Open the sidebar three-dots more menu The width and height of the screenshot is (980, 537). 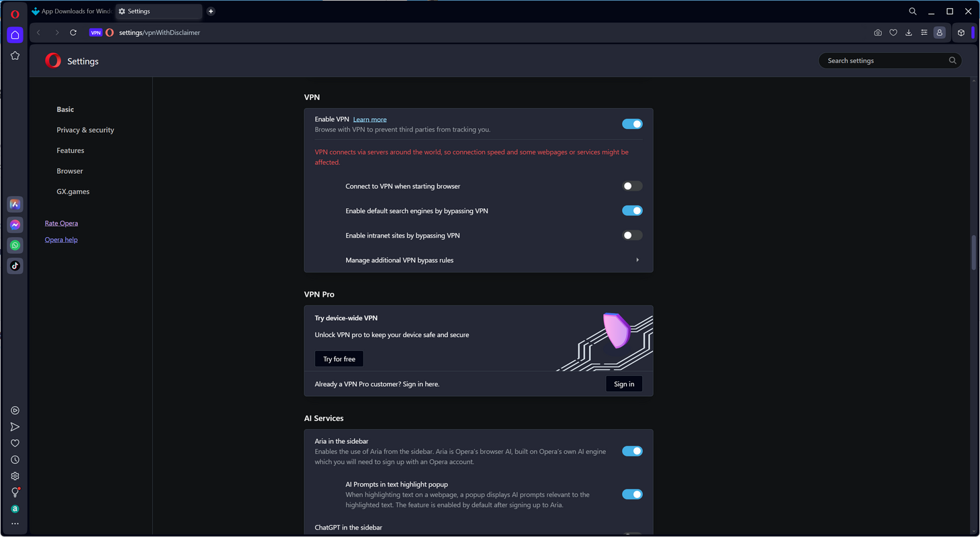[15, 524]
